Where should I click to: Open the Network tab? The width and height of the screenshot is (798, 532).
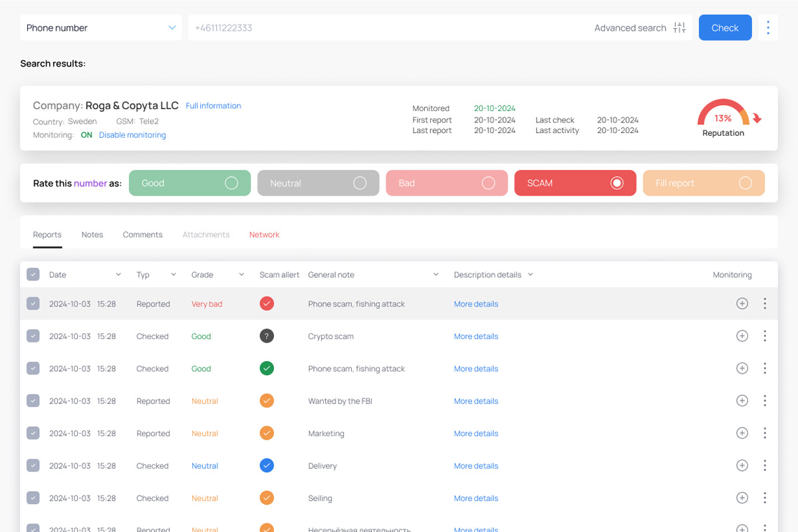(264, 235)
